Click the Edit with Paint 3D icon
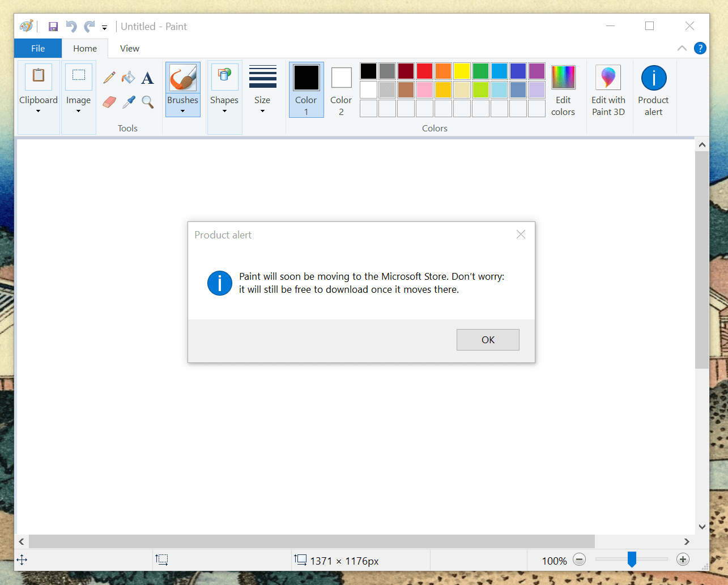Image resolution: width=728 pixels, height=585 pixels. click(x=608, y=78)
